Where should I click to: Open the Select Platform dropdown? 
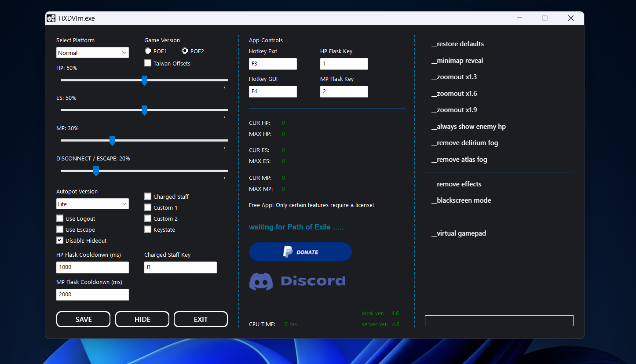pyautogui.click(x=92, y=53)
